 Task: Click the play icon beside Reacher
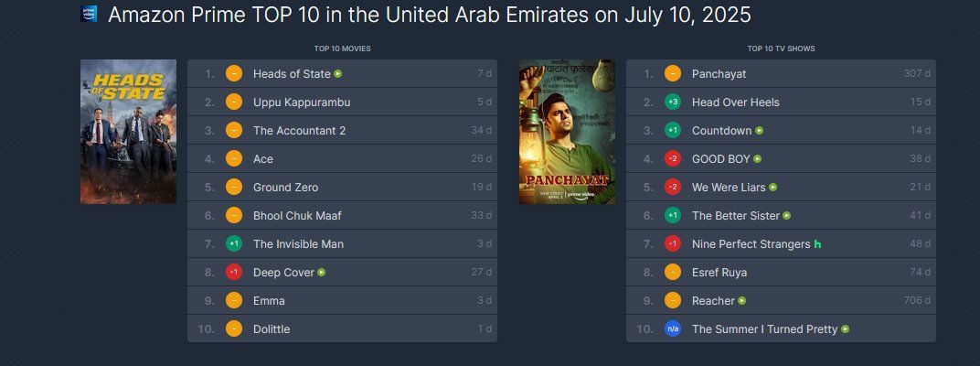[x=742, y=301]
